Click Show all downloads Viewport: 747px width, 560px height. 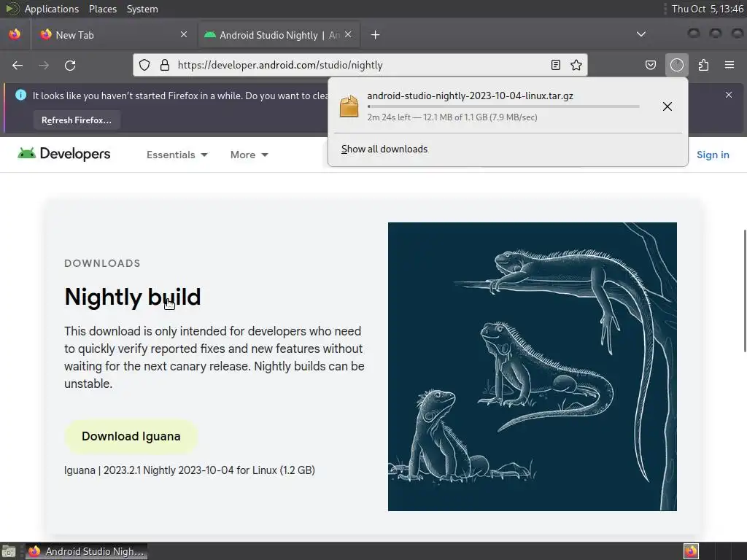point(384,149)
